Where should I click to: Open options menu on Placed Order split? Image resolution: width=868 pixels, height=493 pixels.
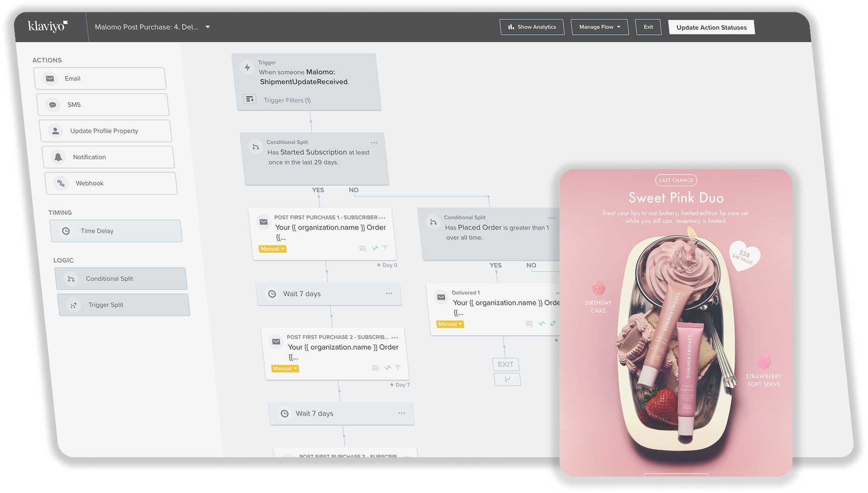pos(552,218)
